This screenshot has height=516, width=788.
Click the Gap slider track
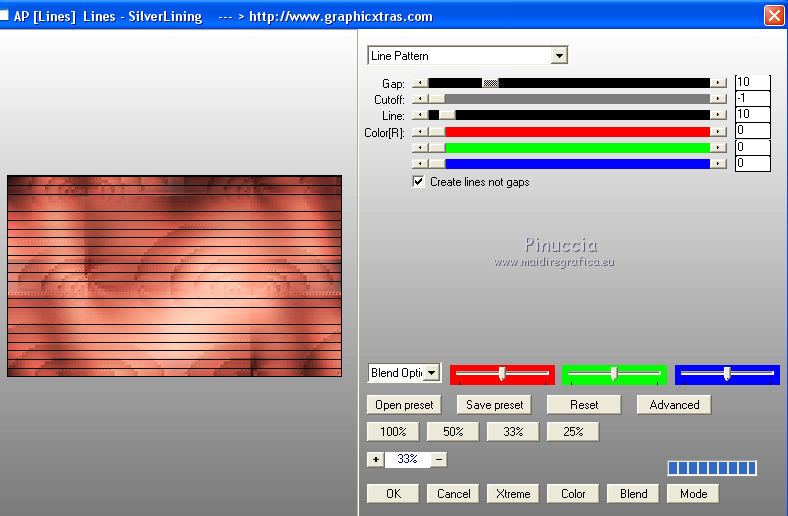(x=569, y=83)
